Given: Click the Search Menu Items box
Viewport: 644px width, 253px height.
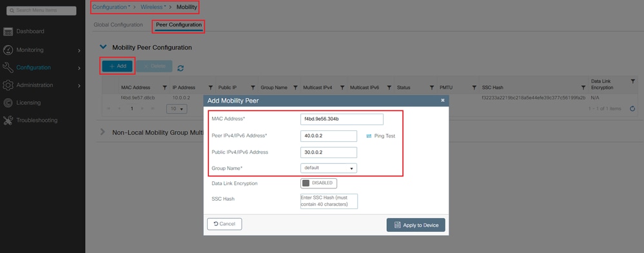Looking at the screenshot, I should (x=42, y=10).
